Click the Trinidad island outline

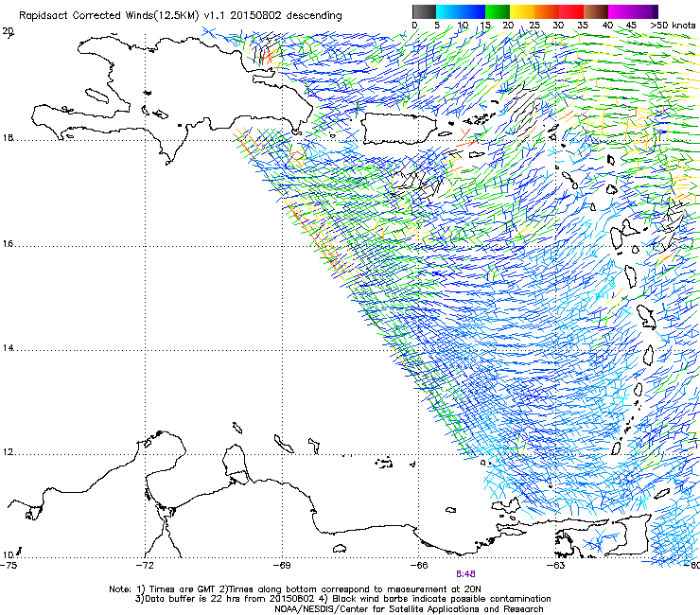[x=629, y=536]
